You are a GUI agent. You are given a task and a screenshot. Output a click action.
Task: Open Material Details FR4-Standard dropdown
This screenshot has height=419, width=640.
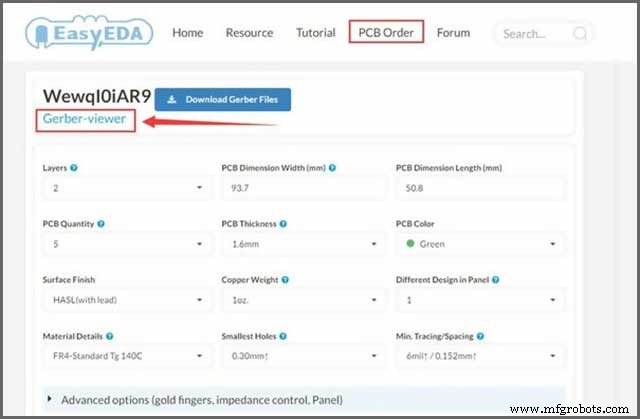127,356
